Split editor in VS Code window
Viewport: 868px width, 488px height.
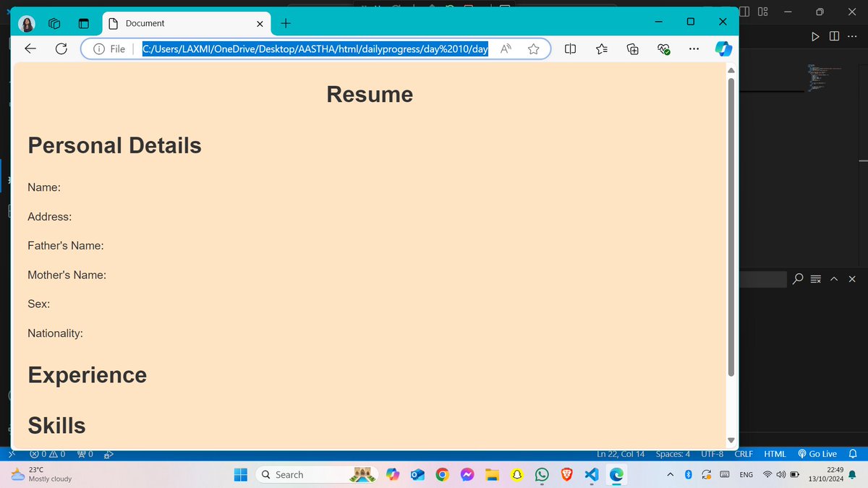[x=834, y=36]
